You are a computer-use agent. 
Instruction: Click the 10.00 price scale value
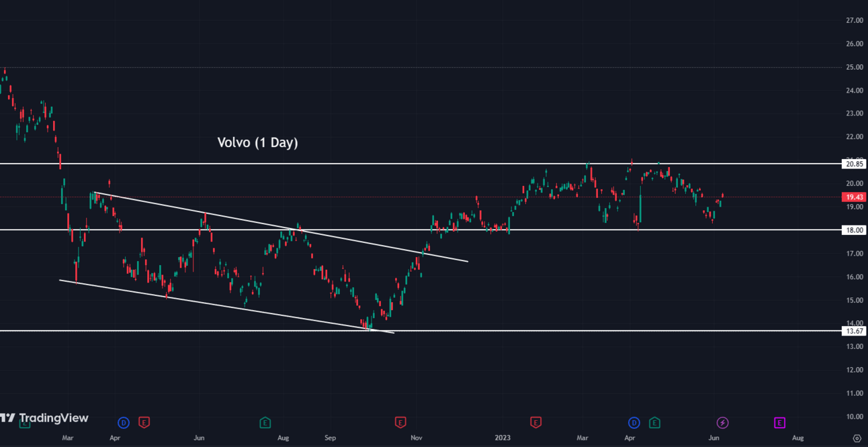point(854,417)
